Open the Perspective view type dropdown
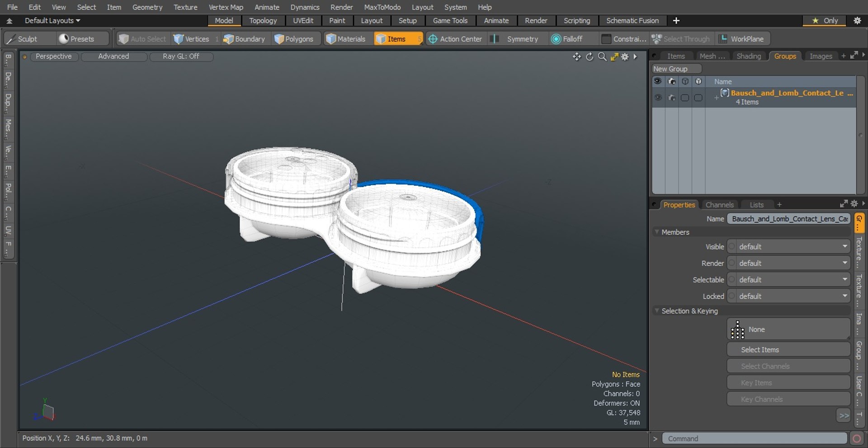Image resolution: width=868 pixels, height=448 pixels. 53,57
